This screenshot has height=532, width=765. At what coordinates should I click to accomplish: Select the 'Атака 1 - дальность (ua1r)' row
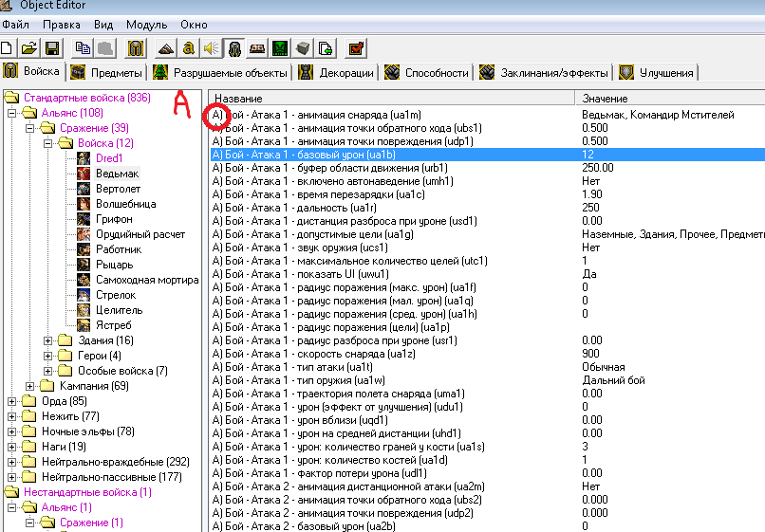coord(285,207)
